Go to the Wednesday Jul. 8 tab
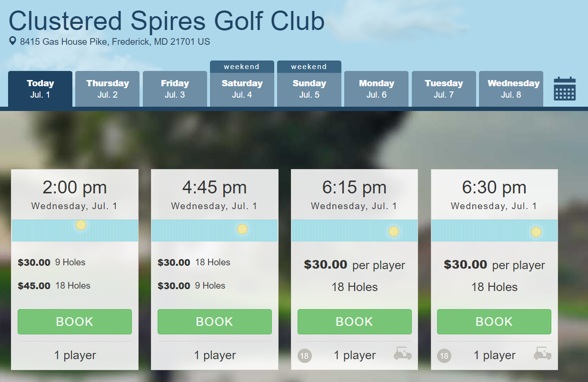This screenshot has width=588, height=382. pos(511,89)
